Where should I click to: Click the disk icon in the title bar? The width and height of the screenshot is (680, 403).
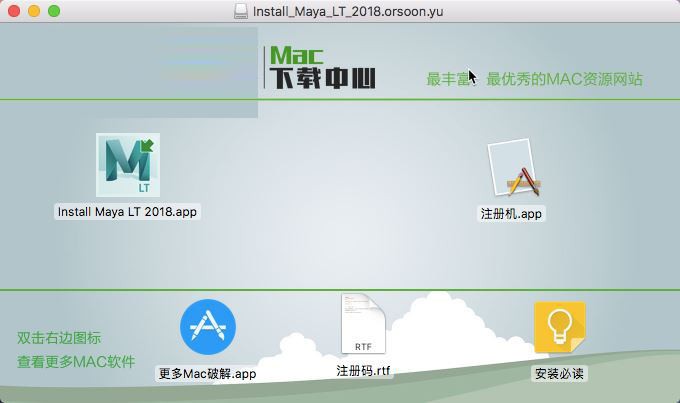pyautogui.click(x=241, y=11)
